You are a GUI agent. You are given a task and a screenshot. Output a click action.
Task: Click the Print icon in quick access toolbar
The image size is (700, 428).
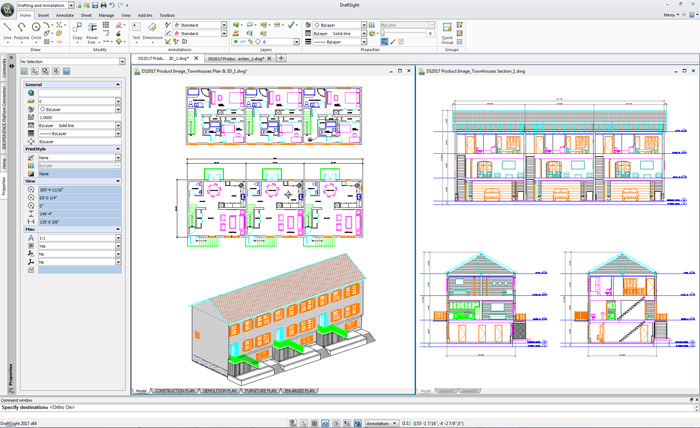[x=102, y=6]
